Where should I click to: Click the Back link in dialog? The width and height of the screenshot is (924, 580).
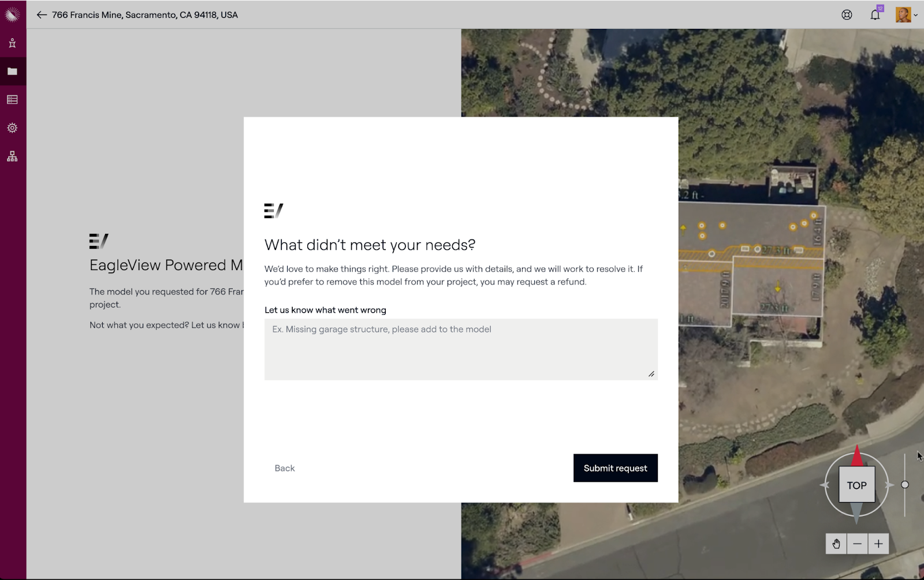(285, 468)
